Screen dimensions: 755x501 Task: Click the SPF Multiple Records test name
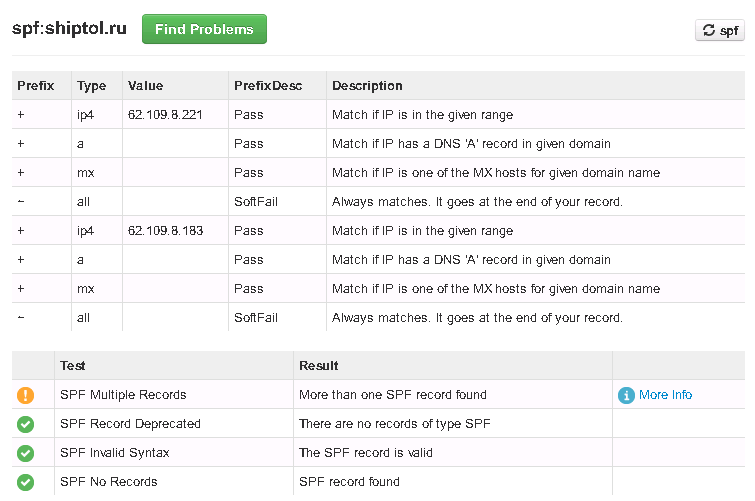tap(123, 395)
